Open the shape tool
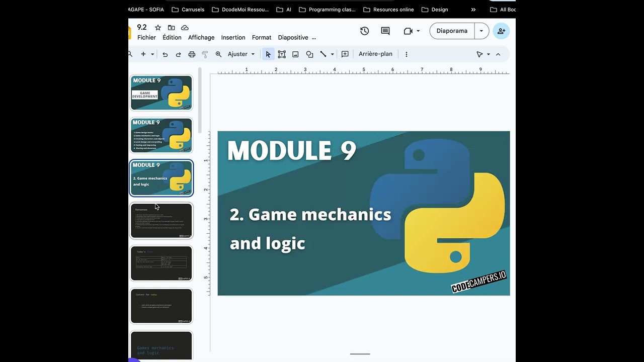 [x=309, y=54]
